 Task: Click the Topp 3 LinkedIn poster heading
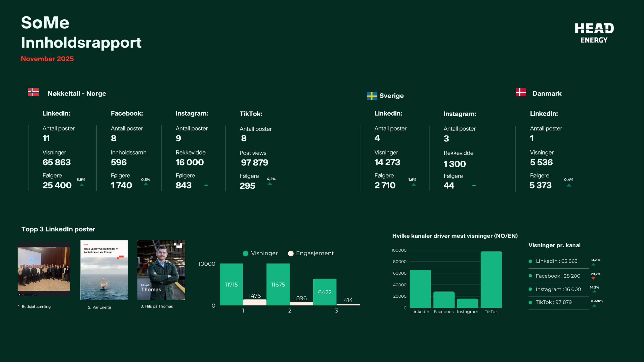(58, 229)
